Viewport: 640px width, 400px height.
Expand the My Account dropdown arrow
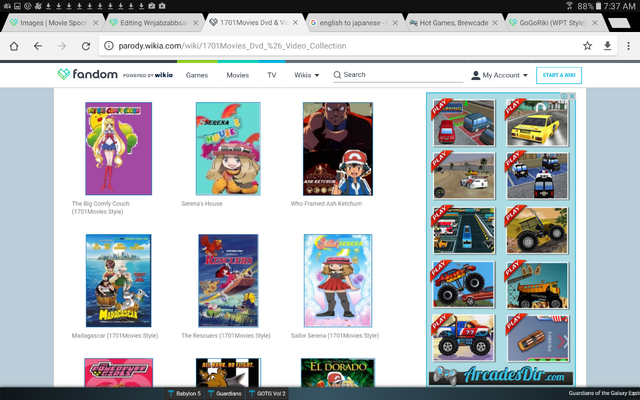coord(525,75)
